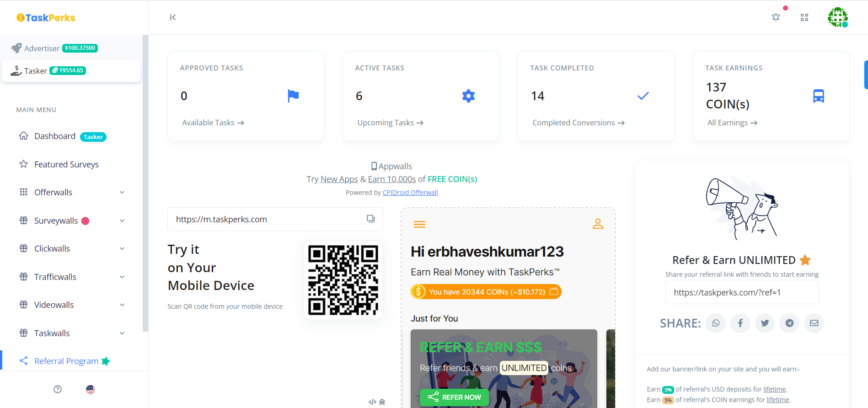The height and width of the screenshot is (408, 868).
Task: Open the CPIDroid Offerwall link
Action: [410, 193]
